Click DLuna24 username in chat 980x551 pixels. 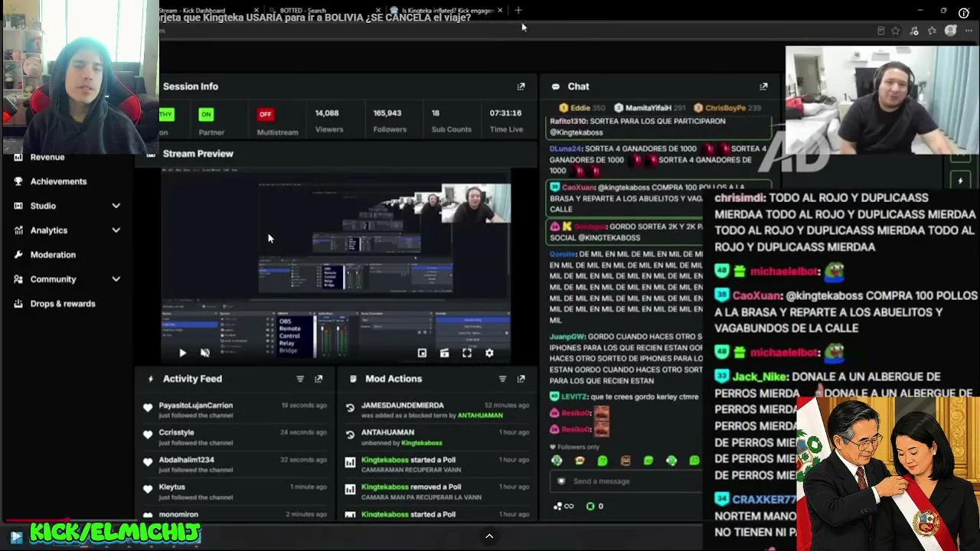tap(566, 148)
